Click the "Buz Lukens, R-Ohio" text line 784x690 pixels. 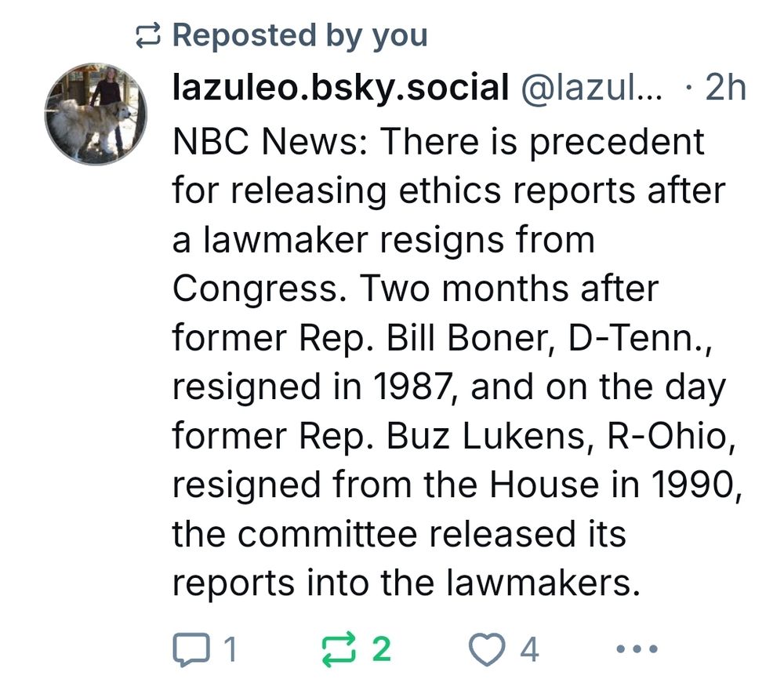[561, 437]
